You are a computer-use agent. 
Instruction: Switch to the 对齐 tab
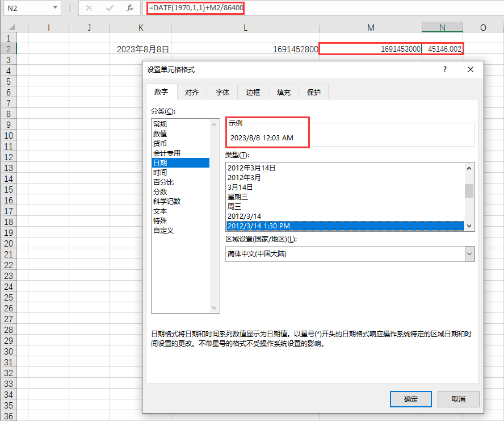click(192, 91)
